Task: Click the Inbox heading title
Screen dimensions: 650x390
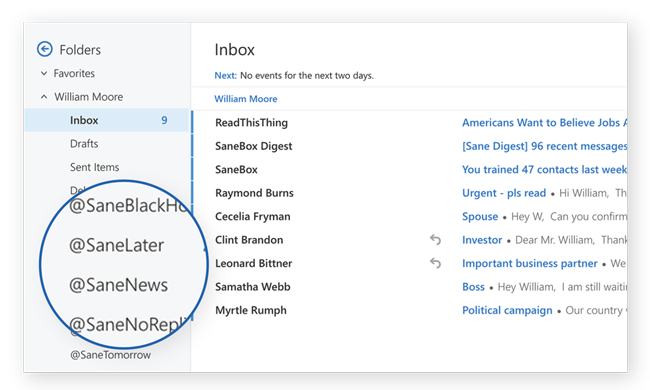Action: pyautogui.click(x=234, y=50)
